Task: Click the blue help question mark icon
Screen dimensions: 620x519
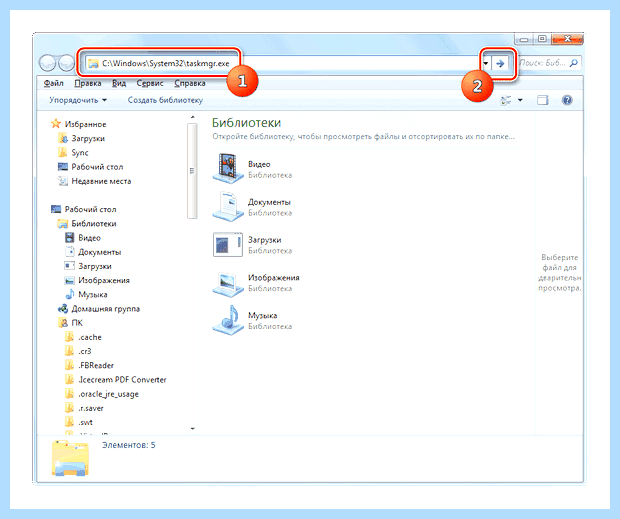Action: coord(567,100)
